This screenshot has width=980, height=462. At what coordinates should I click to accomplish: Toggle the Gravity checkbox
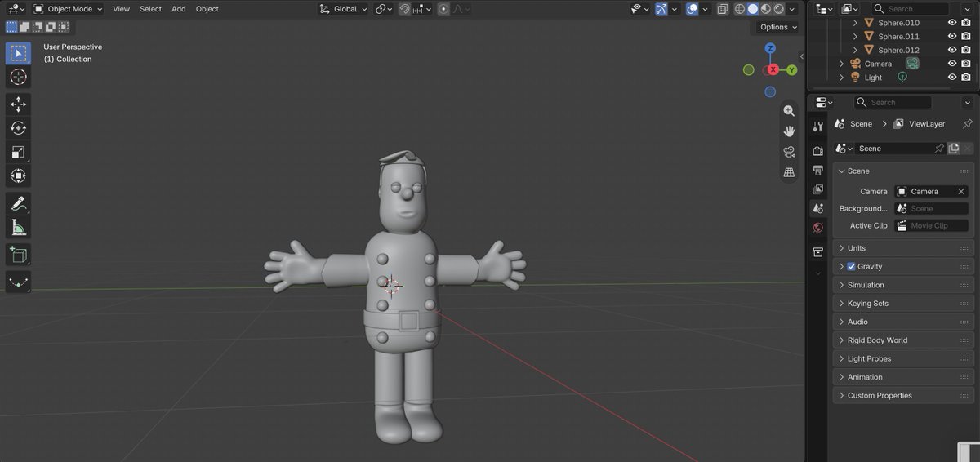click(852, 267)
